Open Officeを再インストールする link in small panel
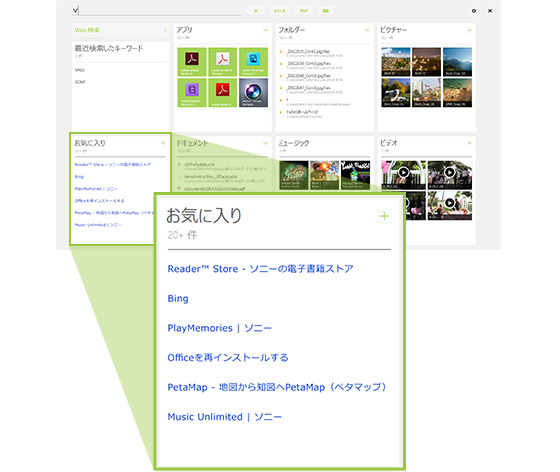Viewport: 560px width, 472px height. tap(99, 201)
